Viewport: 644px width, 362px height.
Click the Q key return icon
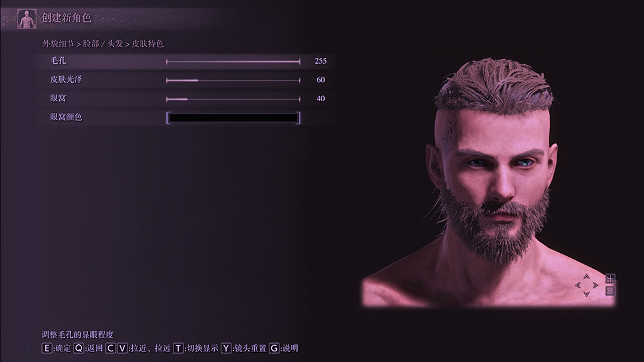[x=78, y=348]
